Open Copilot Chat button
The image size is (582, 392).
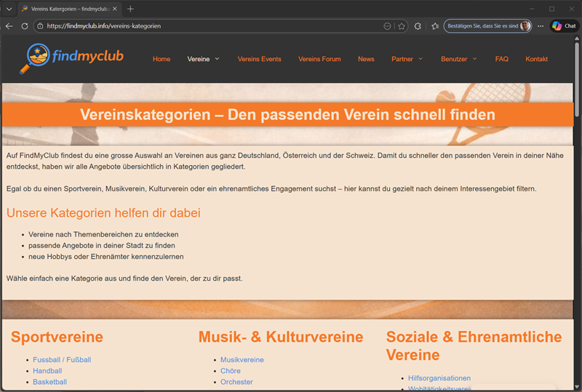coord(565,26)
